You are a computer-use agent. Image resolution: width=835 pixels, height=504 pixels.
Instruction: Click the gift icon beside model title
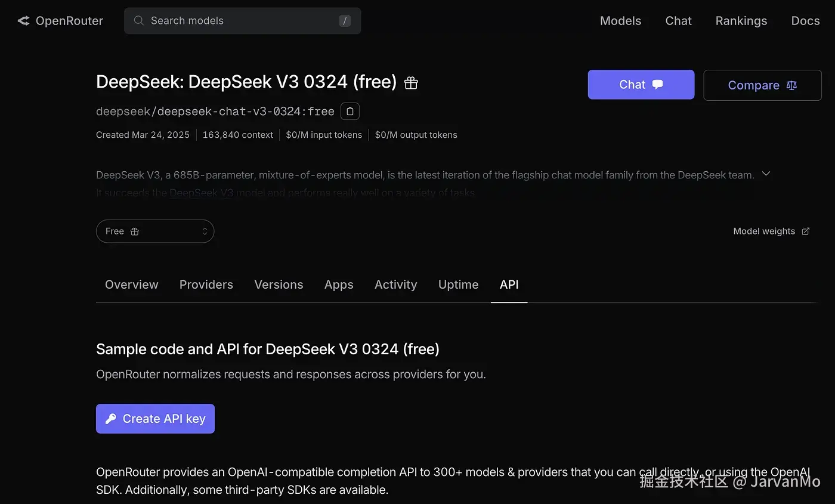tap(411, 84)
